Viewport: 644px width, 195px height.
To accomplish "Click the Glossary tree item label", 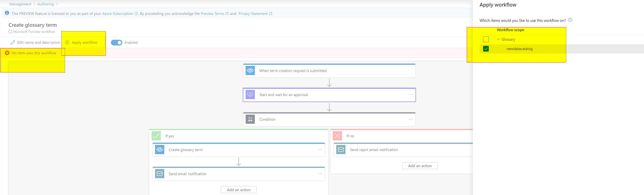I will coord(508,39).
